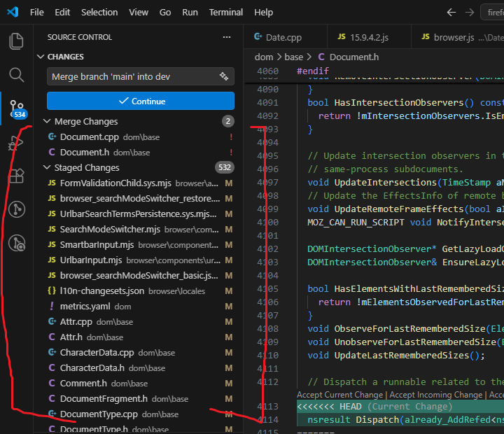Open staged DocumentFragment.h
Viewport: 504px width, 434px height.
click(140, 399)
